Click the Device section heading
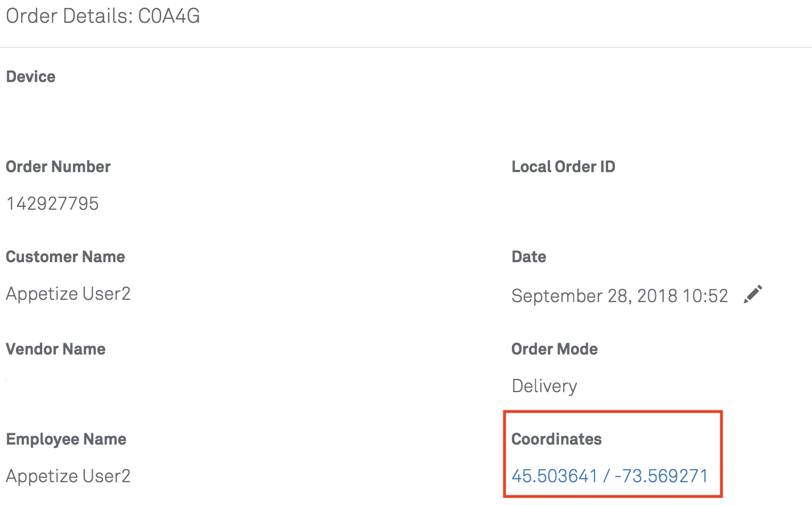 point(30,76)
